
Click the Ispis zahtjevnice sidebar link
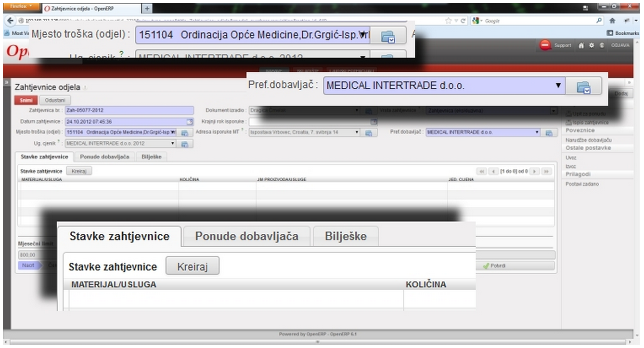coord(590,122)
